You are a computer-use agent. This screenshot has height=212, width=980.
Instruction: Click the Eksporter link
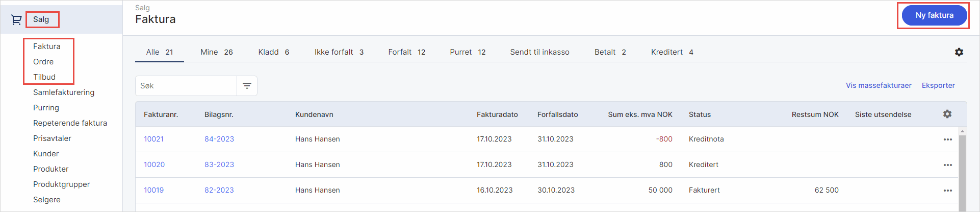click(x=938, y=85)
